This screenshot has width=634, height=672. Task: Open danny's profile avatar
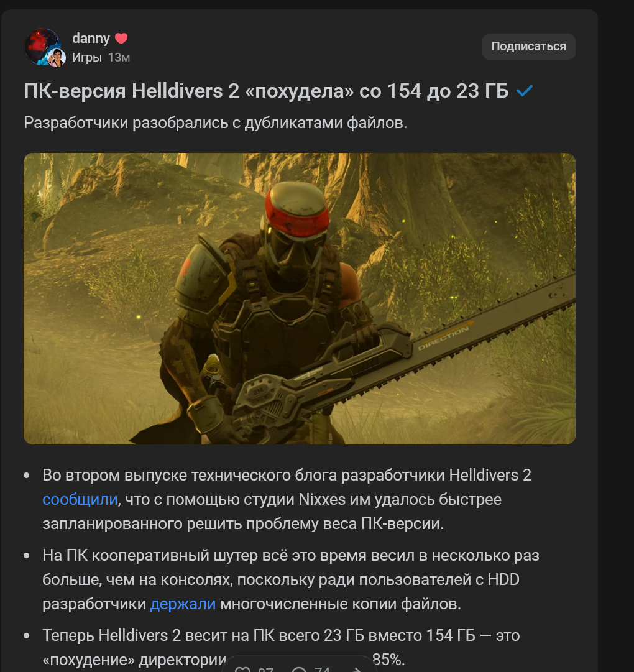click(42, 46)
